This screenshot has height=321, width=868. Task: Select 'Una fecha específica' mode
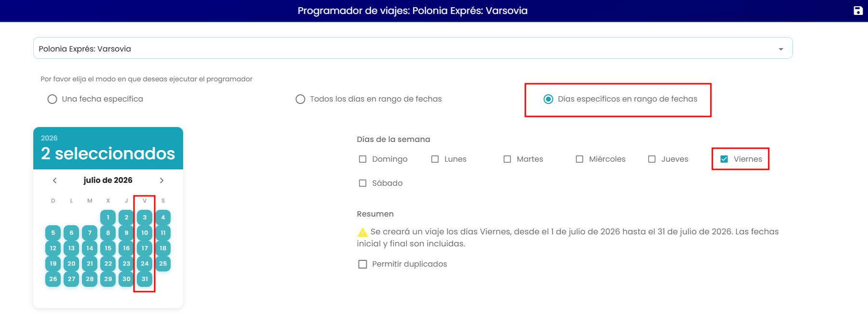pos(52,99)
